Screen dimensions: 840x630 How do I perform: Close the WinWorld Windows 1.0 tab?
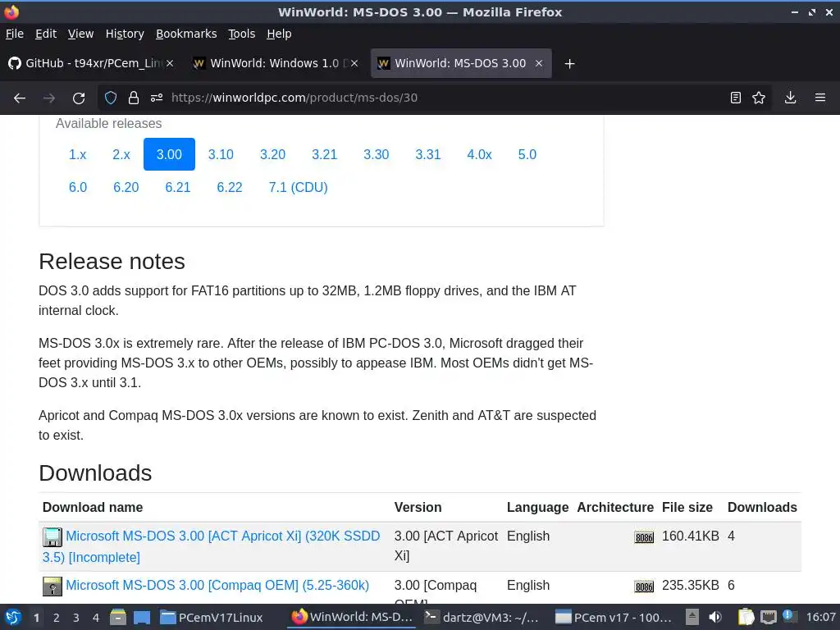pos(354,63)
